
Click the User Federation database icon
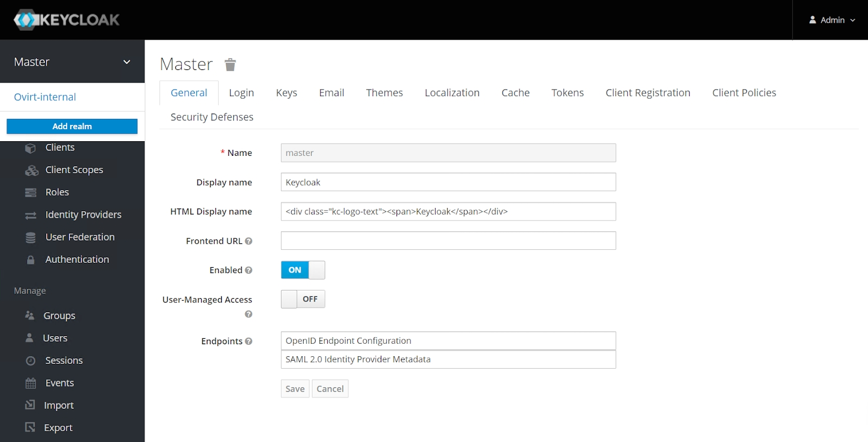[30, 238]
